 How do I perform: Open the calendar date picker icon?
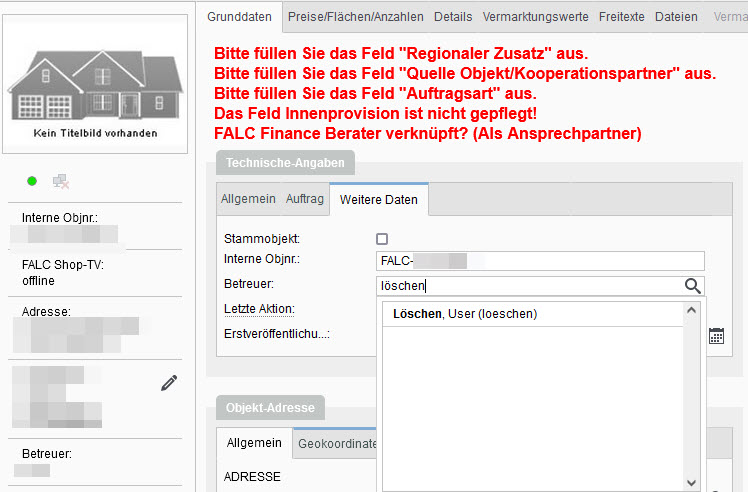[716, 336]
